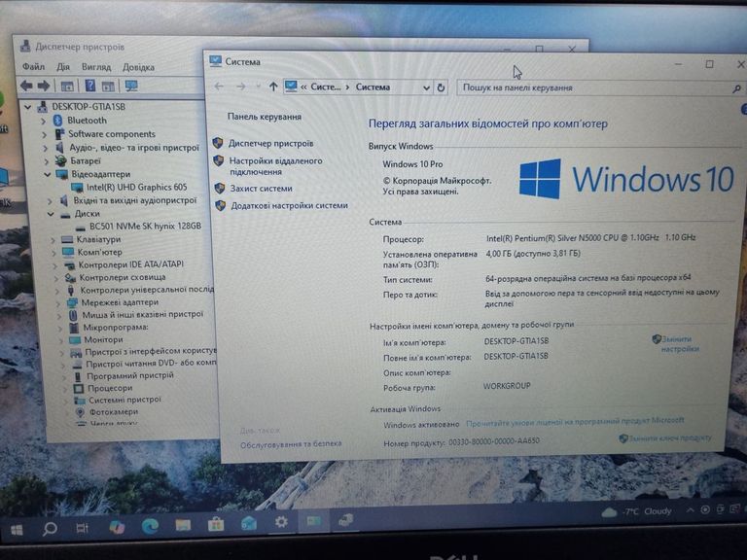Collapse the Диски node
This screenshot has width=747, height=560.
tap(51, 214)
